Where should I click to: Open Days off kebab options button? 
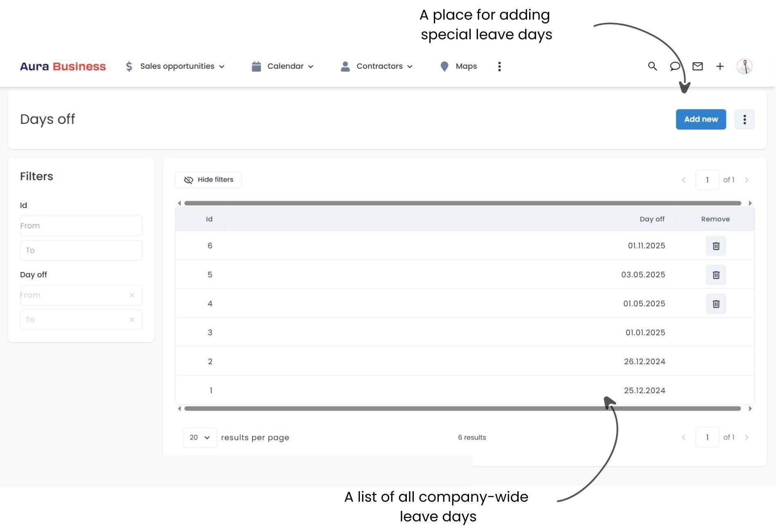[x=744, y=119]
